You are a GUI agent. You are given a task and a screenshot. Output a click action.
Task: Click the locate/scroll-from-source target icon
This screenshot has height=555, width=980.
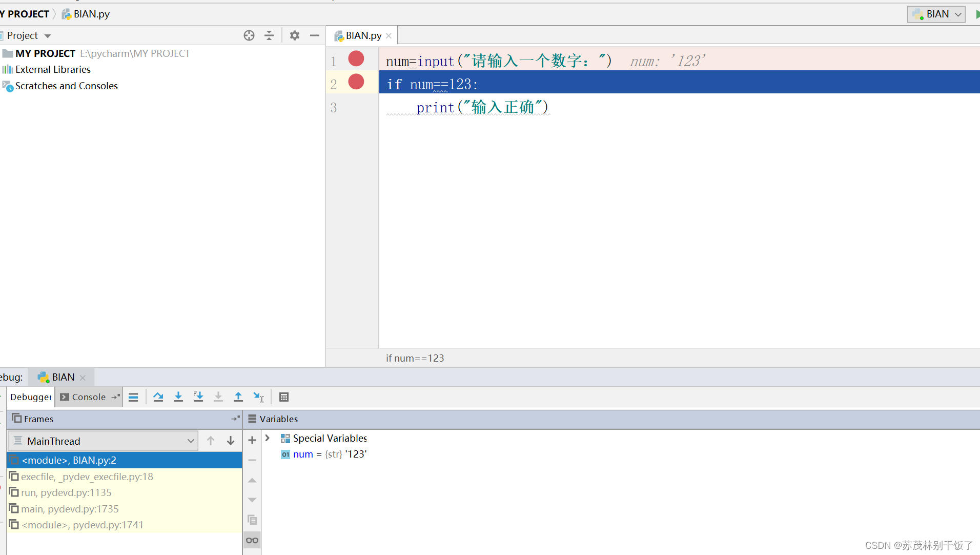[249, 35]
